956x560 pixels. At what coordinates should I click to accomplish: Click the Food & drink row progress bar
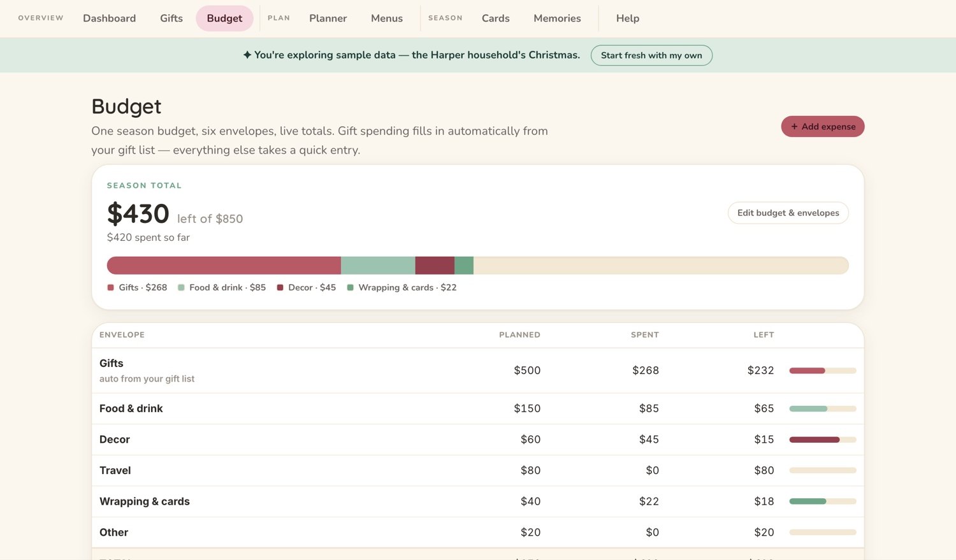[823, 409]
